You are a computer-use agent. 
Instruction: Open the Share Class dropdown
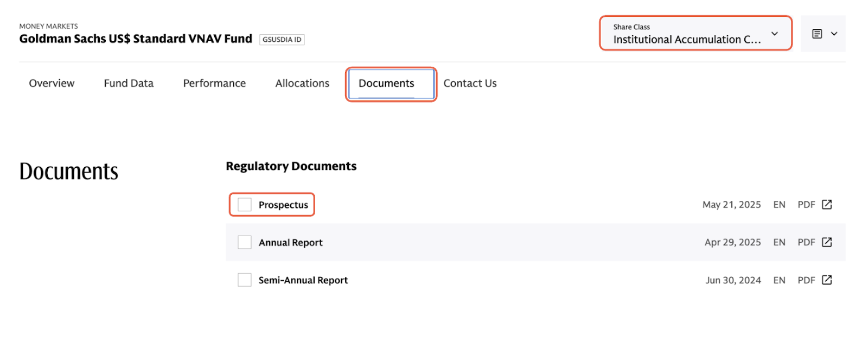tap(695, 34)
